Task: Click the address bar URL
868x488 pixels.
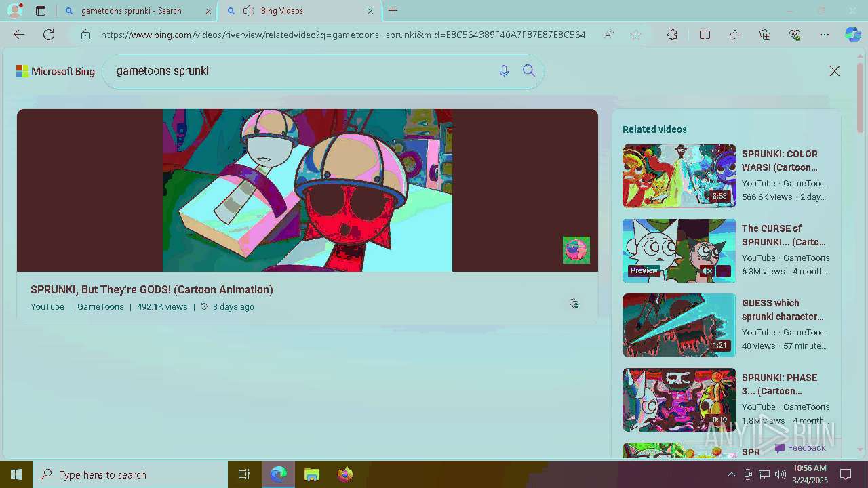Action: pyautogui.click(x=346, y=35)
